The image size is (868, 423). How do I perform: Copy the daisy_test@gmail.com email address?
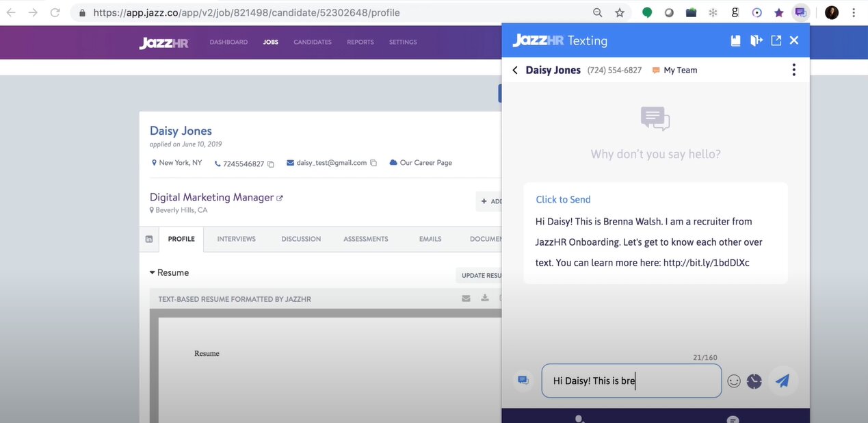coord(373,163)
